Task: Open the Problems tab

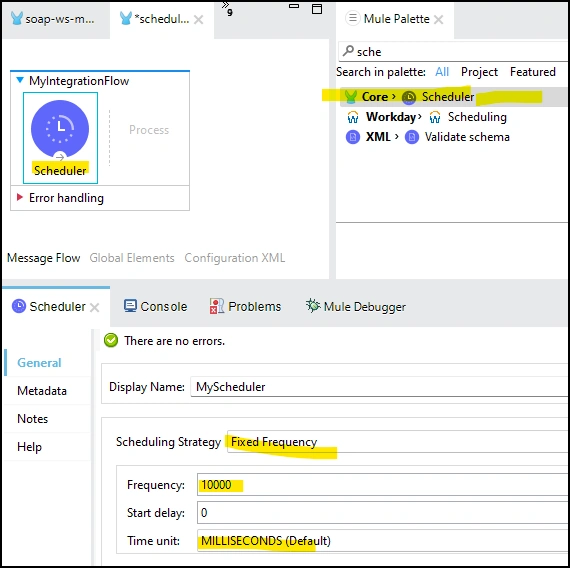Action: point(245,307)
